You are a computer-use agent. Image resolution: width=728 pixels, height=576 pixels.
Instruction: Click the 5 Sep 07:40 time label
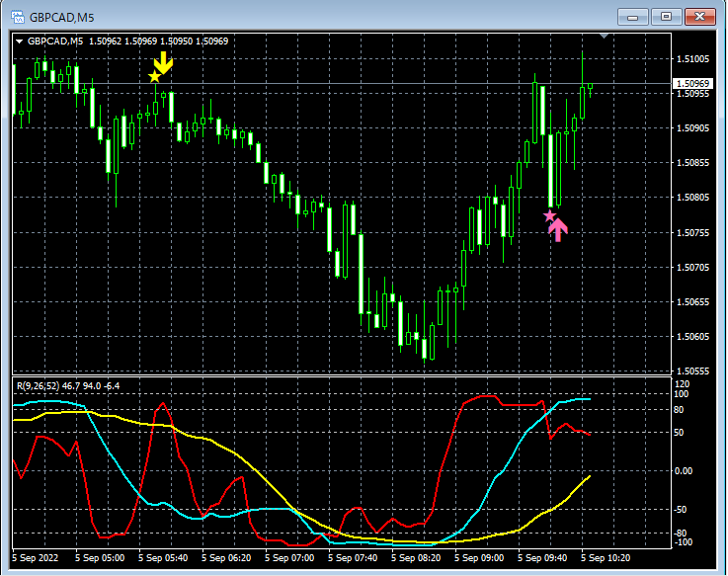coord(353,558)
